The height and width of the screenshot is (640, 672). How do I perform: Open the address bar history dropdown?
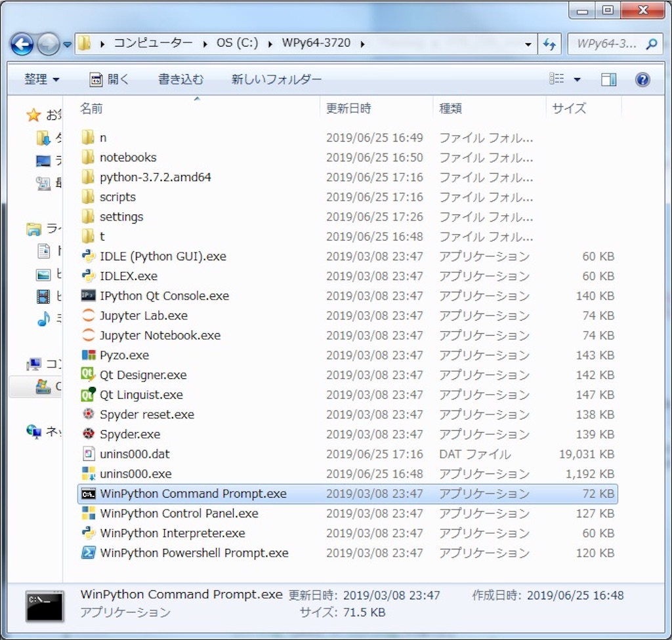[x=528, y=44]
